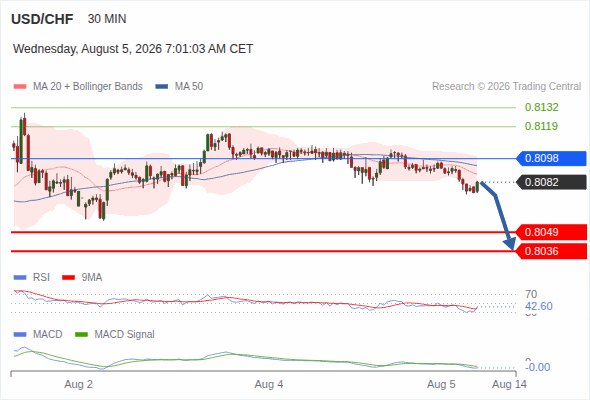Click the MACD legend blue swatch
The width and height of the screenshot is (590, 400).
click(20, 335)
